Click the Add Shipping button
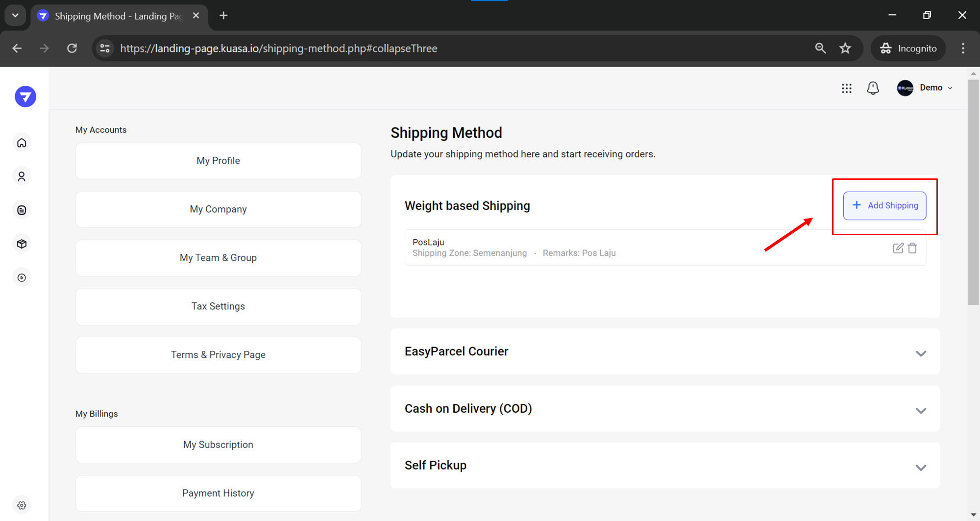Viewport: 980px width, 521px height. [884, 205]
